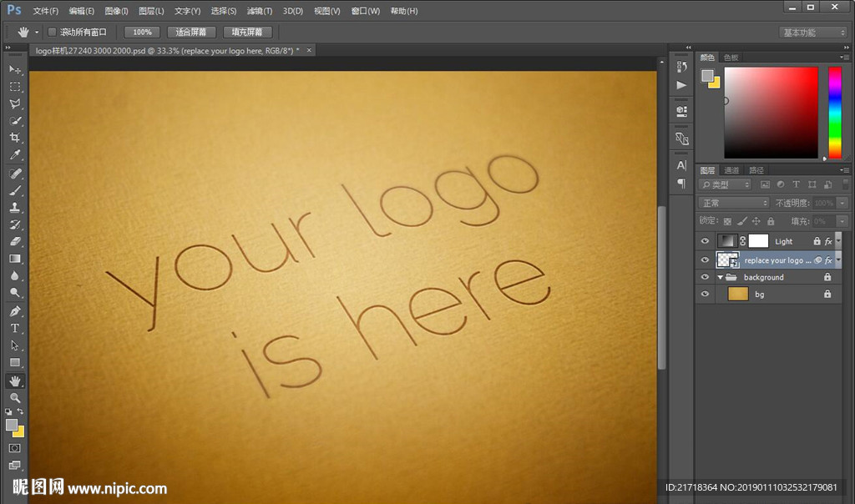
Task: Open the Character panel icon
Action: (681, 165)
